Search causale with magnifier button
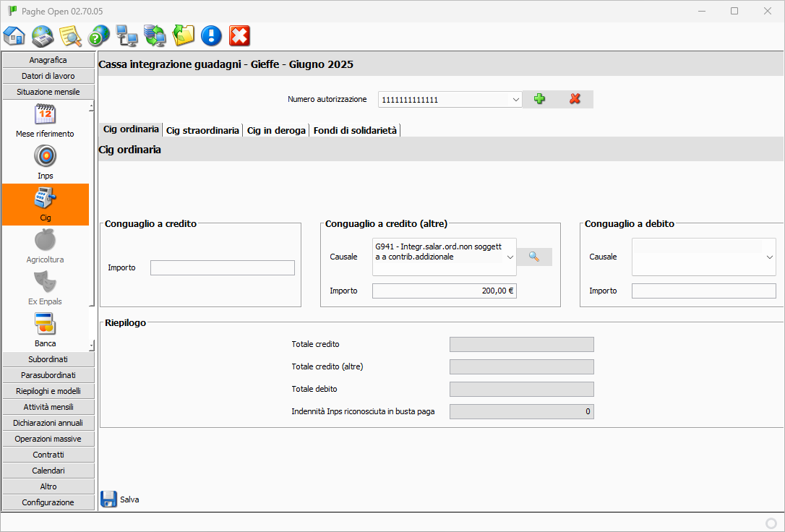Viewport: 785px width, 532px height. click(534, 257)
